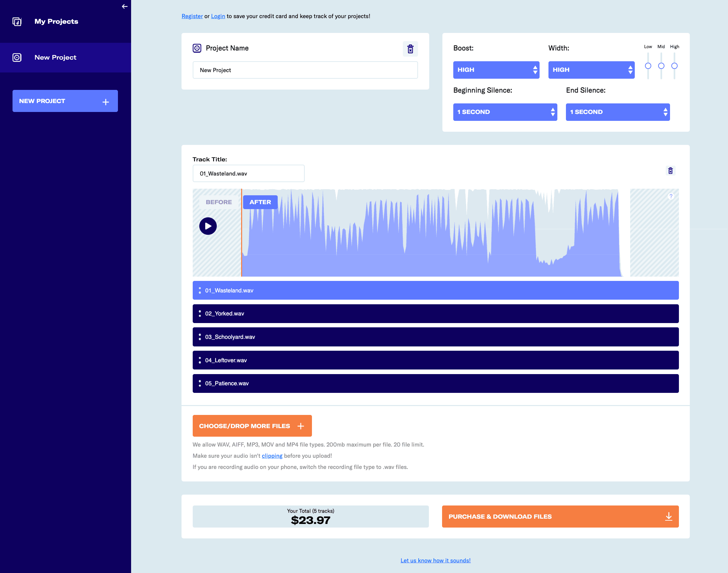The height and width of the screenshot is (573, 728).
Task: Play the track preview
Action: coord(208,226)
